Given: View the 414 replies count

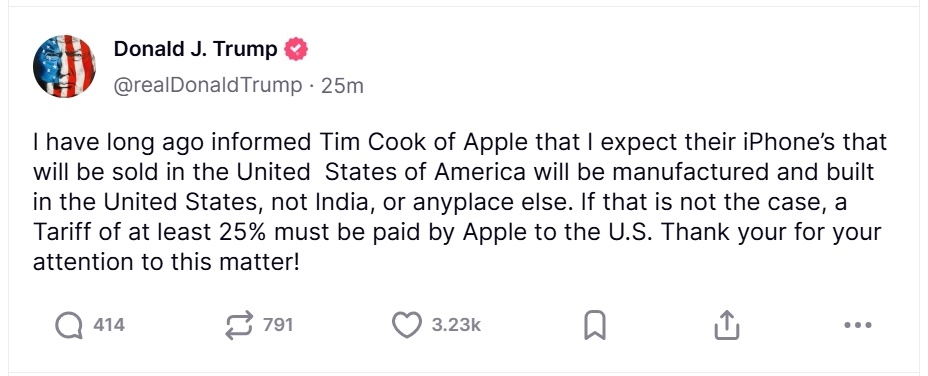Looking at the screenshot, I should click(x=109, y=325).
